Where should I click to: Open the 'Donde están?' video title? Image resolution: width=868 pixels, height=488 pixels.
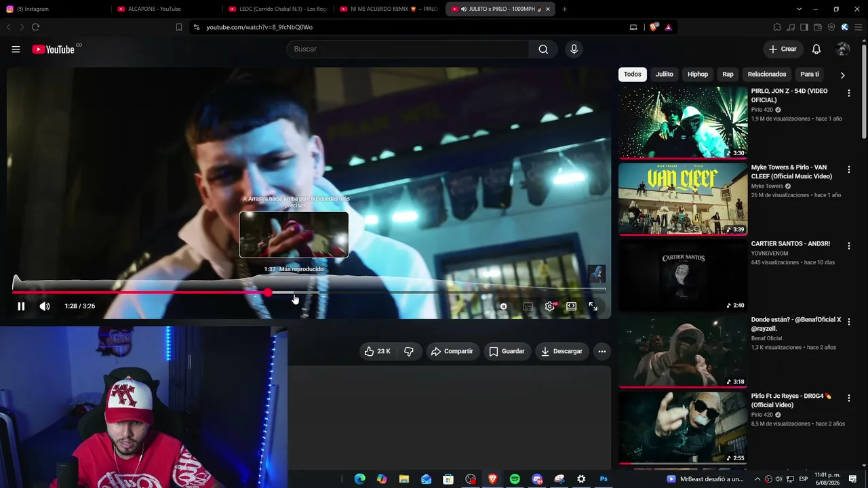(x=796, y=324)
